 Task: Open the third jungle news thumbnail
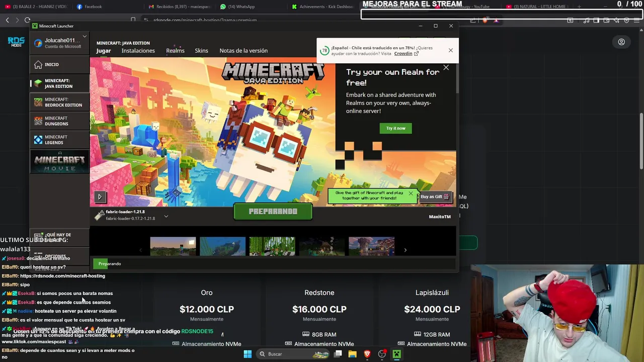[272, 246]
